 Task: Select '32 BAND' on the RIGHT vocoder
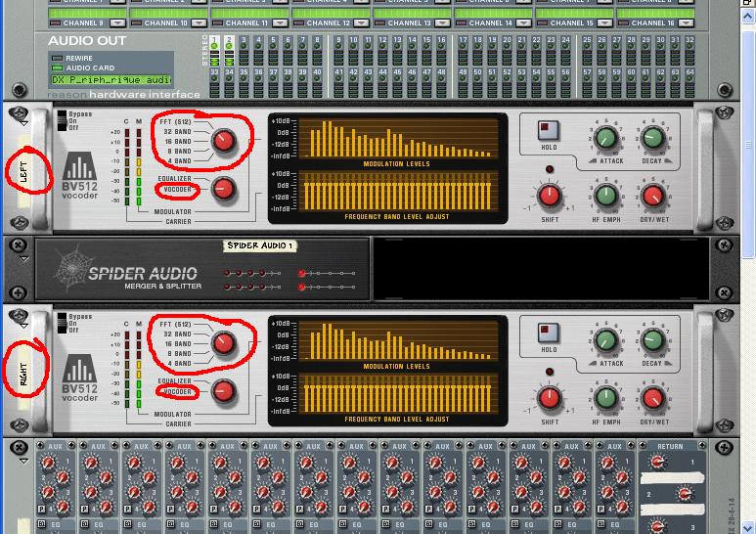(177, 334)
